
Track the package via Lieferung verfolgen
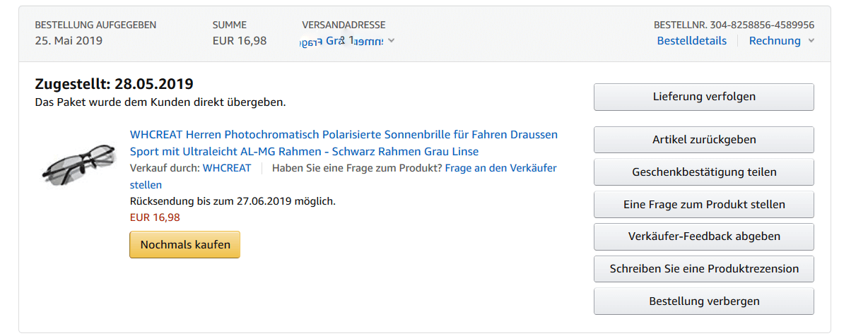coord(703,97)
